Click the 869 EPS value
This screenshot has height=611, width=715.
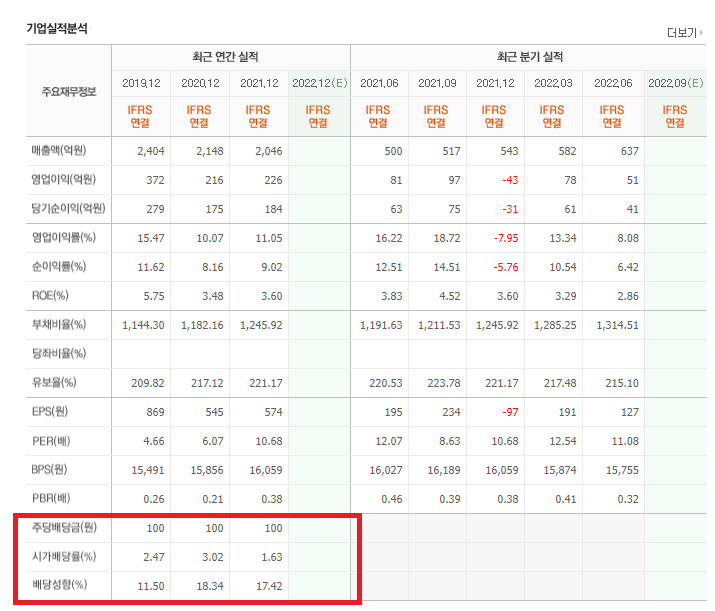(155, 412)
